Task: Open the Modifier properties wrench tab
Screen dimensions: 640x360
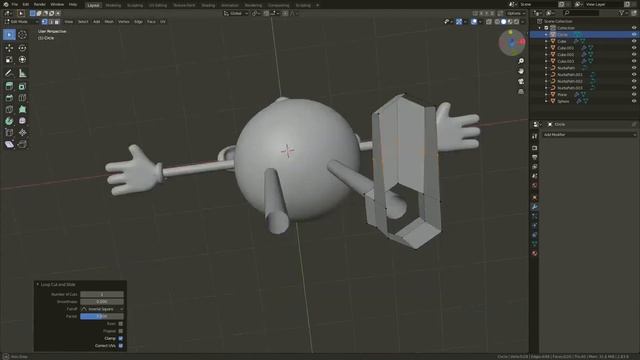Action: (x=535, y=207)
